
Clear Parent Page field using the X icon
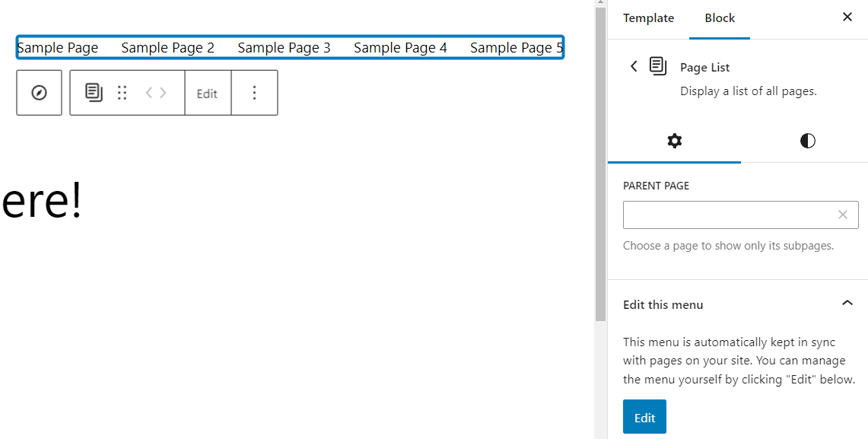click(842, 215)
